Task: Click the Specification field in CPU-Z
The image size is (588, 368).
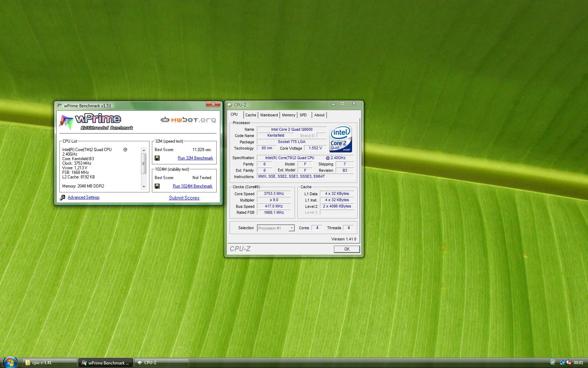Action: (x=305, y=158)
